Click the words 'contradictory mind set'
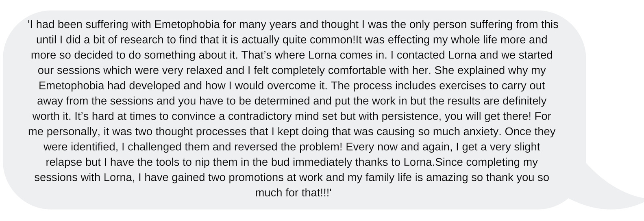 click(283, 116)
